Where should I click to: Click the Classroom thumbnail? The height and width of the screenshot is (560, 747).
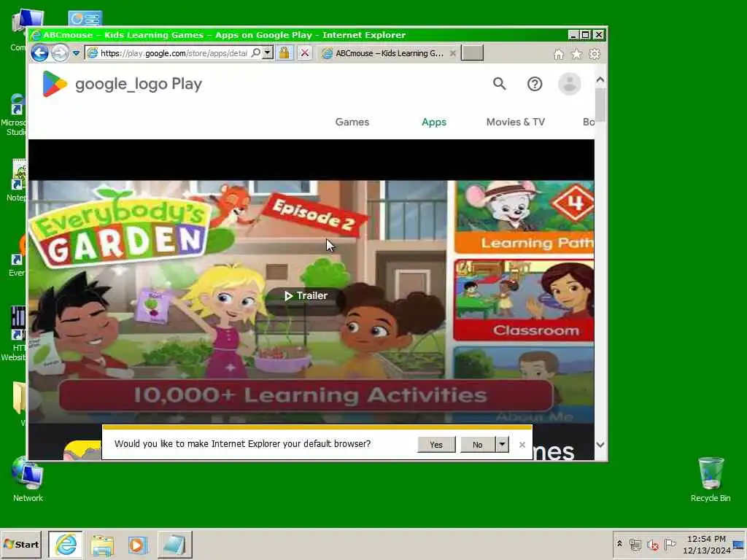524,300
